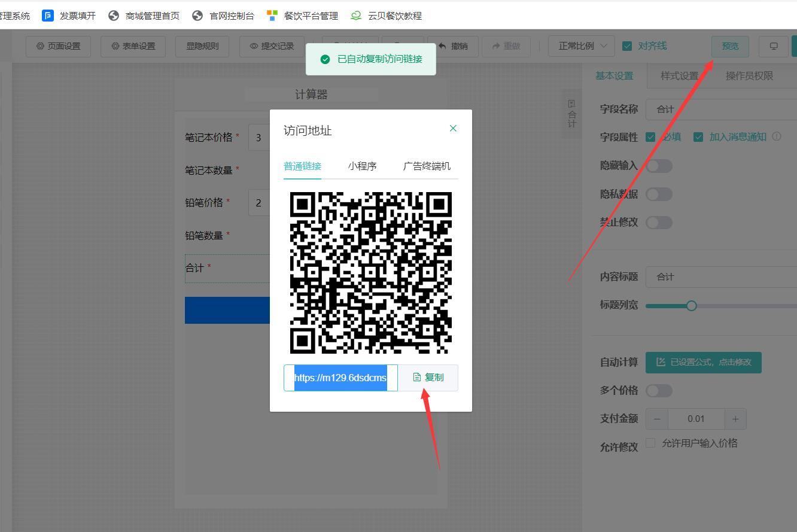This screenshot has height=532, width=797.
Task: Select the 合计 field in form
Action: (227, 268)
